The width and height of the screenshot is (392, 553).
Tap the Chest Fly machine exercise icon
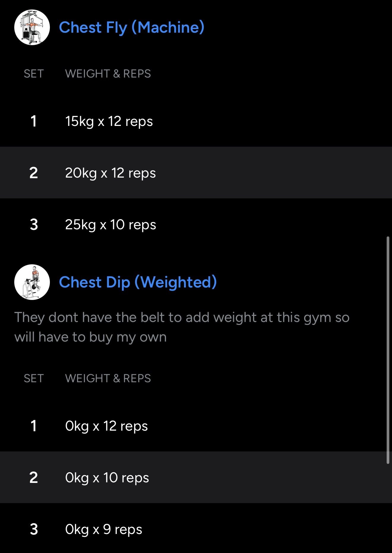(32, 27)
